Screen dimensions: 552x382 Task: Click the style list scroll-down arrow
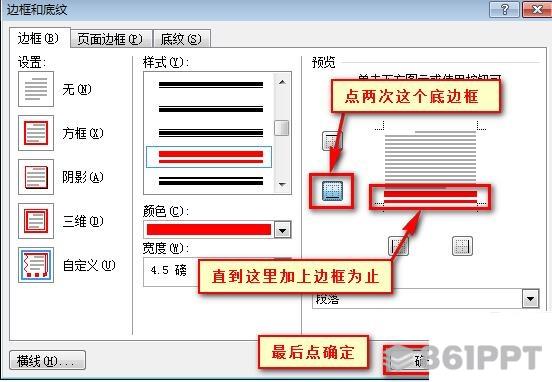(282, 184)
